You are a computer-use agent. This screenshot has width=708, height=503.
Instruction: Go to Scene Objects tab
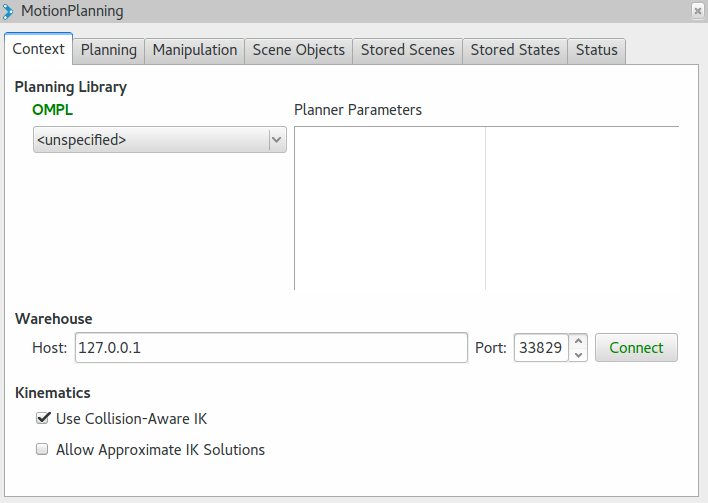(x=298, y=50)
